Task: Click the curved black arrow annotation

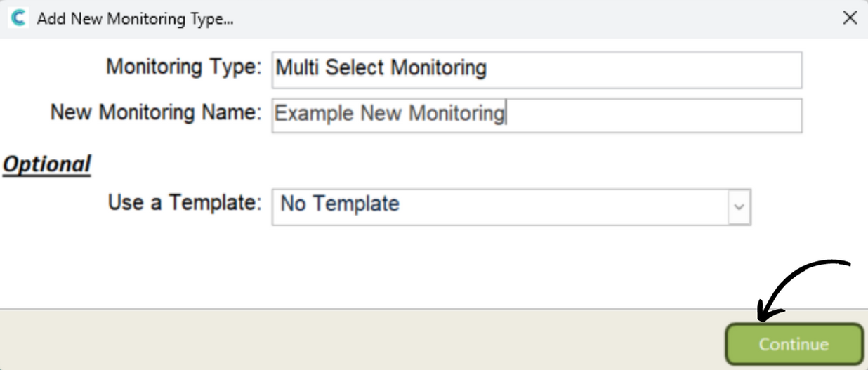Action: pos(804,288)
